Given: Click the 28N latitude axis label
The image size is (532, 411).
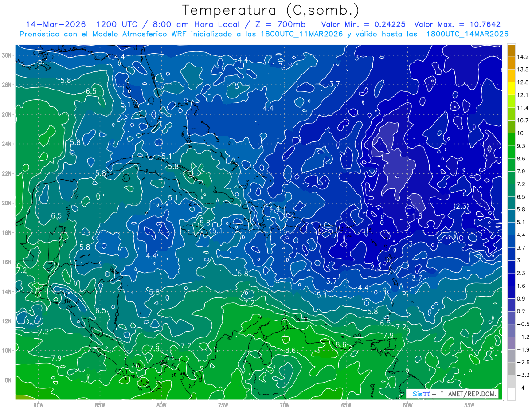Looking at the screenshot, I should 8,85.
